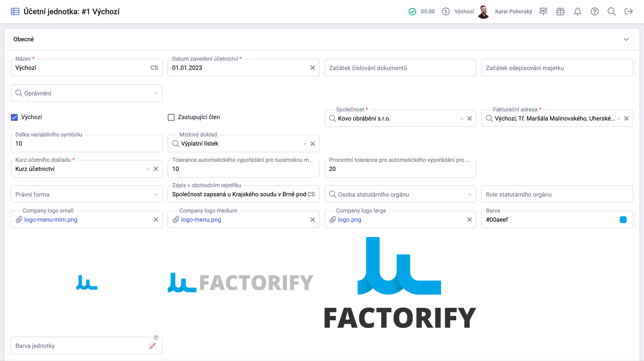Check the Zastupující člen checkbox

[171, 117]
